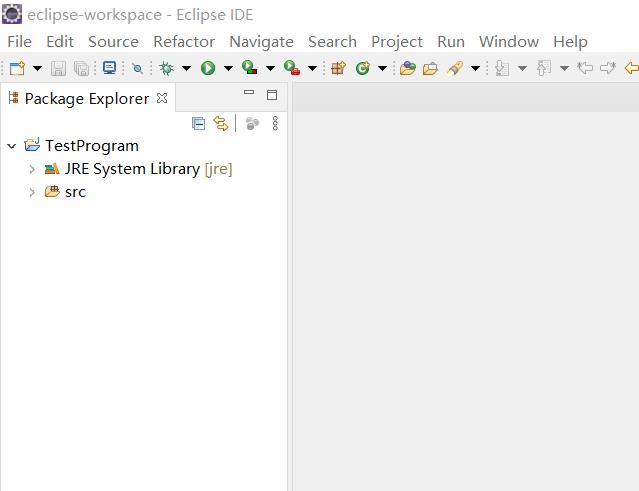Click the Coverage run icon
The image size is (639, 491).
point(249,68)
